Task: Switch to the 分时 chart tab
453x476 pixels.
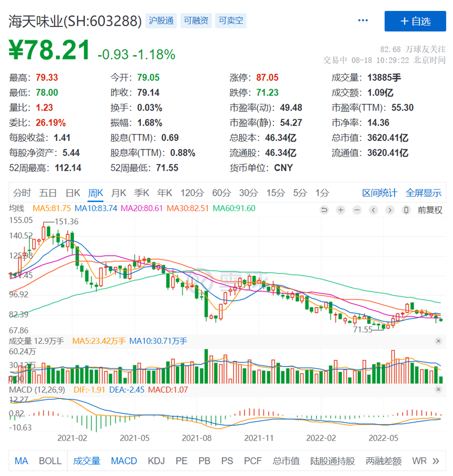Action: pyautogui.click(x=22, y=193)
